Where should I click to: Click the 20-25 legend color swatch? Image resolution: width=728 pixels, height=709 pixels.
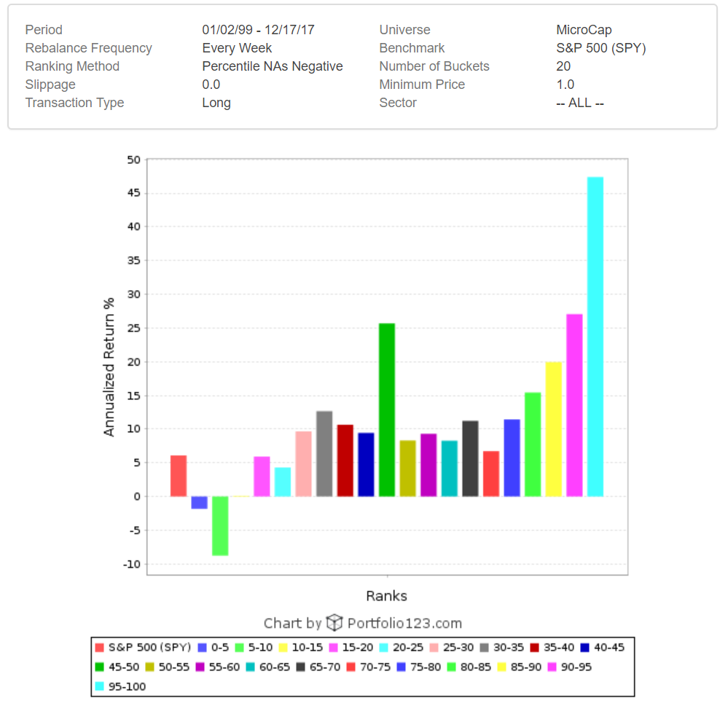pyautogui.click(x=383, y=647)
